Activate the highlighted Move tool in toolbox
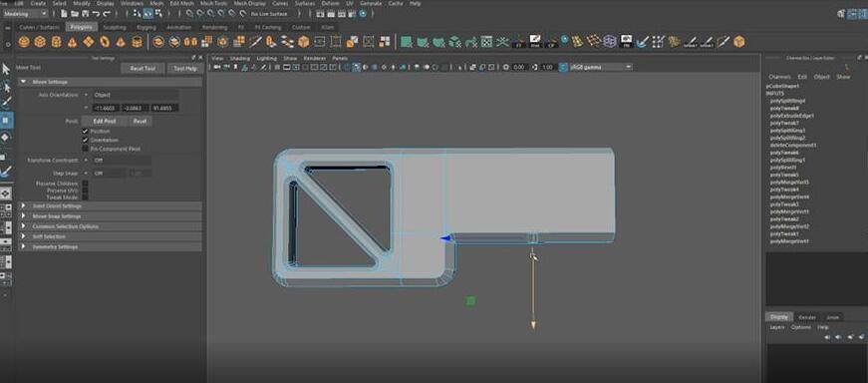This screenshot has height=383, width=868. click(x=6, y=120)
